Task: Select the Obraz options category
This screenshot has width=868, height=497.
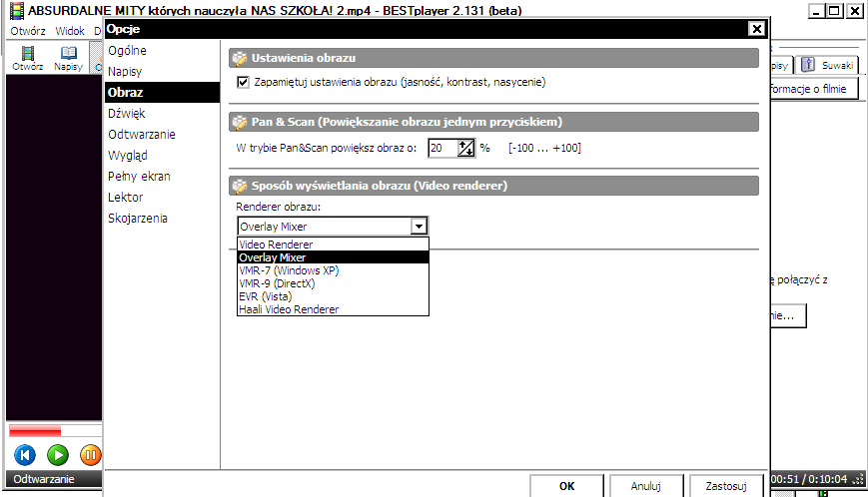Action: pyautogui.click(x=162, y=93)
